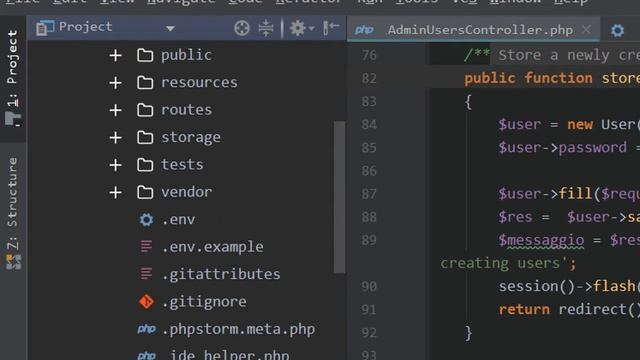Toggle the Structure side tab

pyautogui.click(x=13, y=213)
